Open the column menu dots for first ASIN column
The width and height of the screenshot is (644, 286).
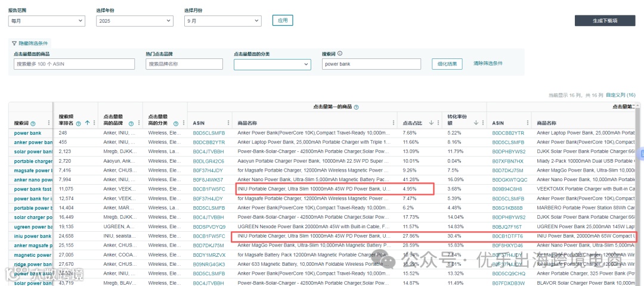pyautogui.click(x=228, y=123)
